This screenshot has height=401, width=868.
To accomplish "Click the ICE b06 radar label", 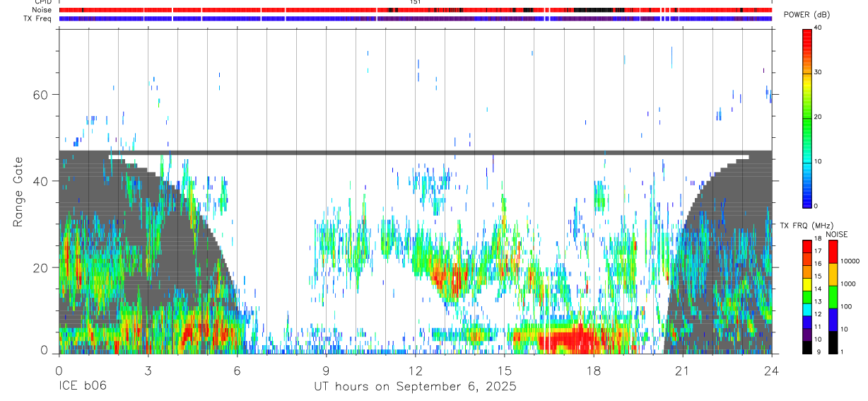I will click(x=82, y=387).
